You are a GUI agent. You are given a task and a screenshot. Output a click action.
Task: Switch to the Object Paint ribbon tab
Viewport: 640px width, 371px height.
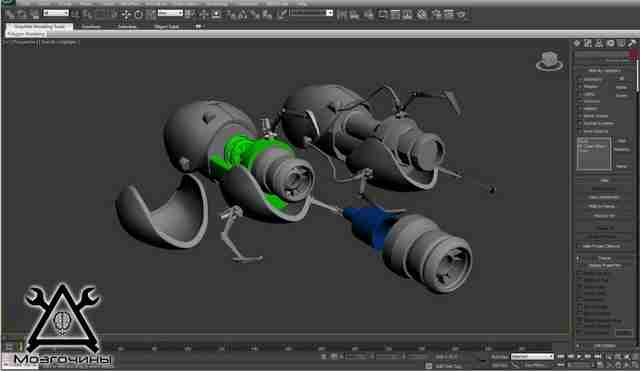pyautogui.click(x=166, y=27)
